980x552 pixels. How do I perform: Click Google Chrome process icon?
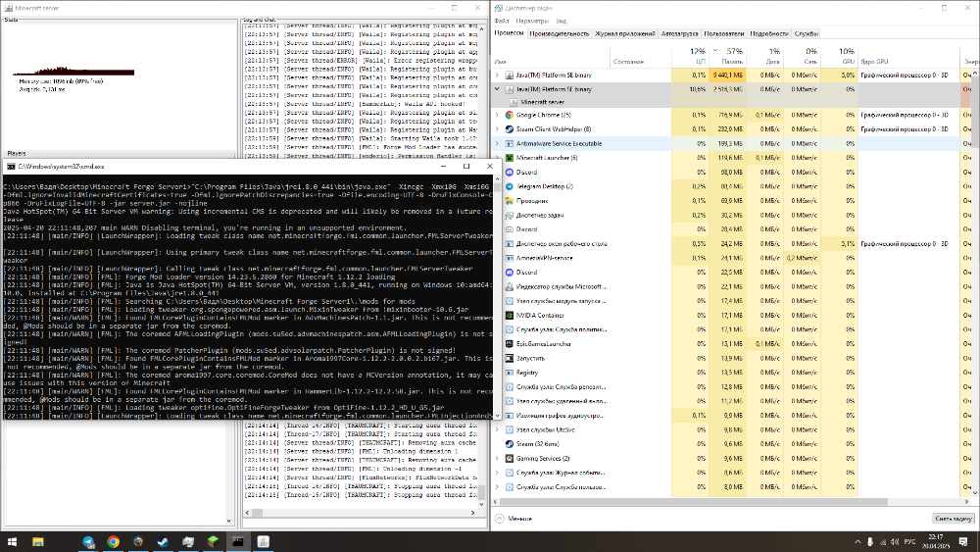pyautogui.click(x=510, y=115)
